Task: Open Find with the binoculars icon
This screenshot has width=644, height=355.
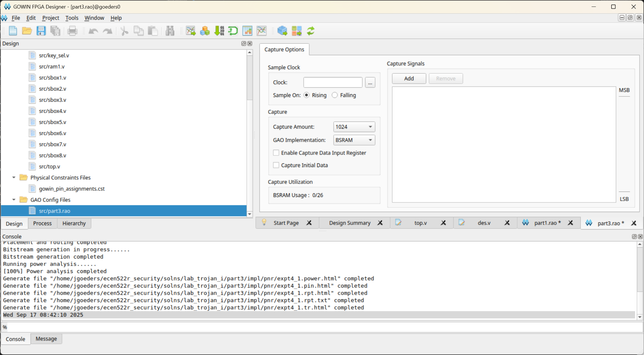Action: pos(170,31)
